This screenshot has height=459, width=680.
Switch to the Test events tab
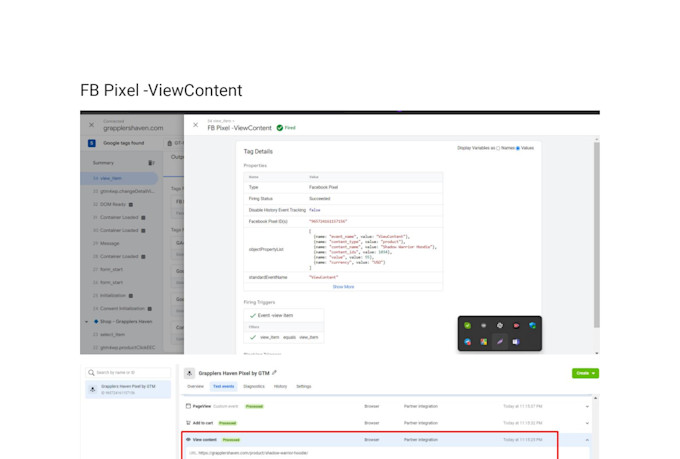tap(224, 386)
